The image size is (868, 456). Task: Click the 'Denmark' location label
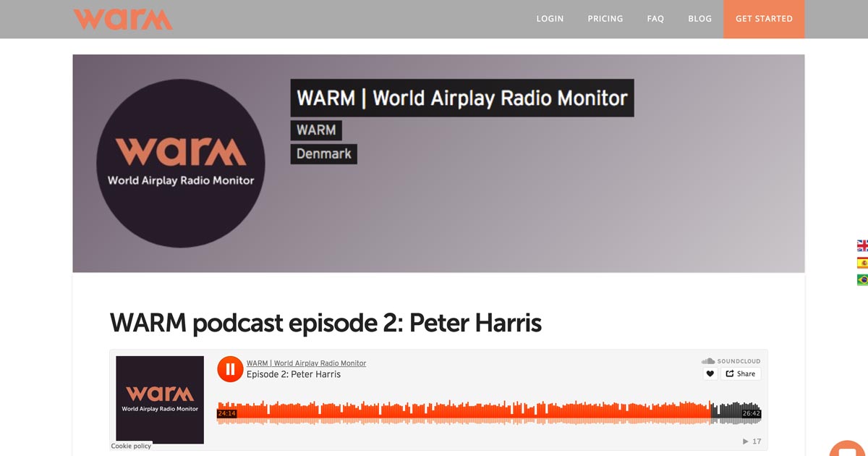pos(324,154)
